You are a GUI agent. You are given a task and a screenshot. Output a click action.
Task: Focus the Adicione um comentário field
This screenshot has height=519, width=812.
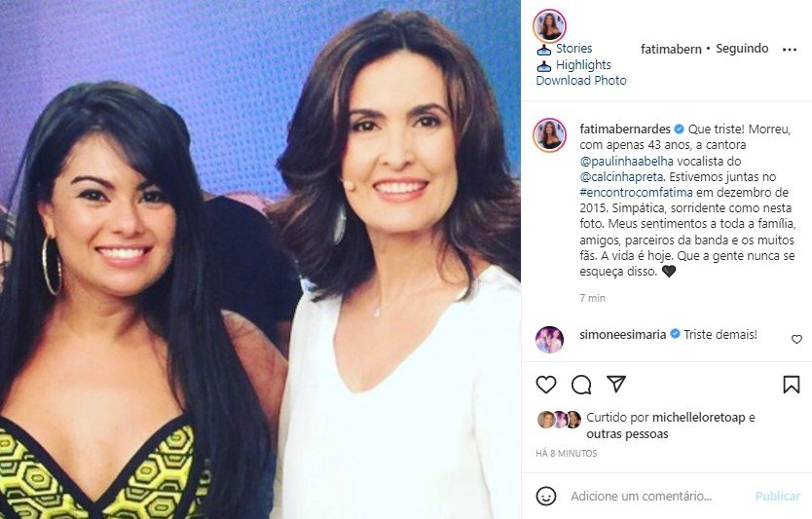pyautogui.click(x=657, y=497)
